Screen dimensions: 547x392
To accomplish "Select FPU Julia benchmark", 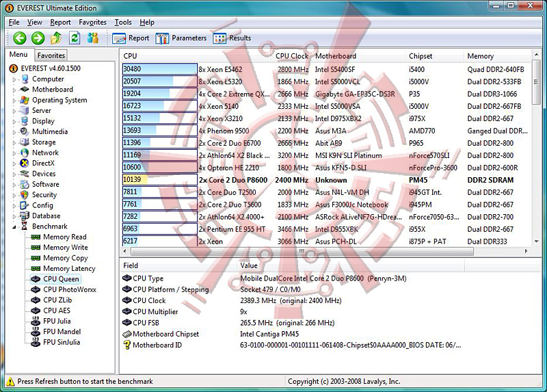I will (57, 321).
